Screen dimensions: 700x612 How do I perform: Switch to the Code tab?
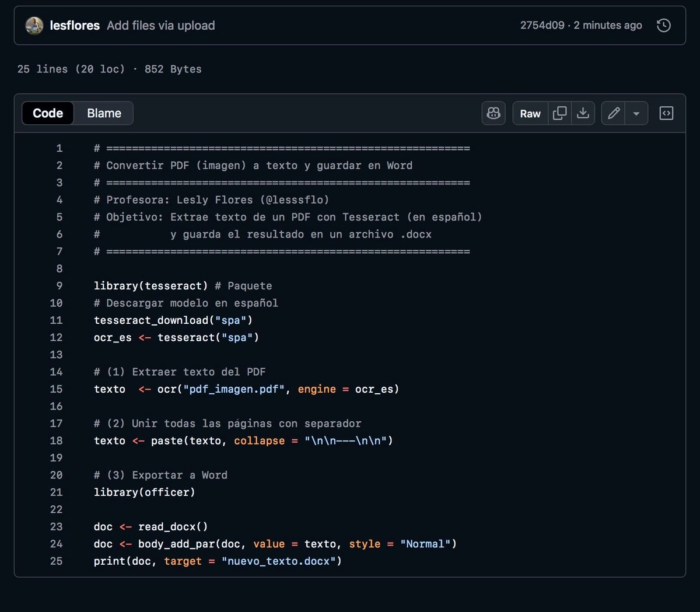tap(48, 113)
